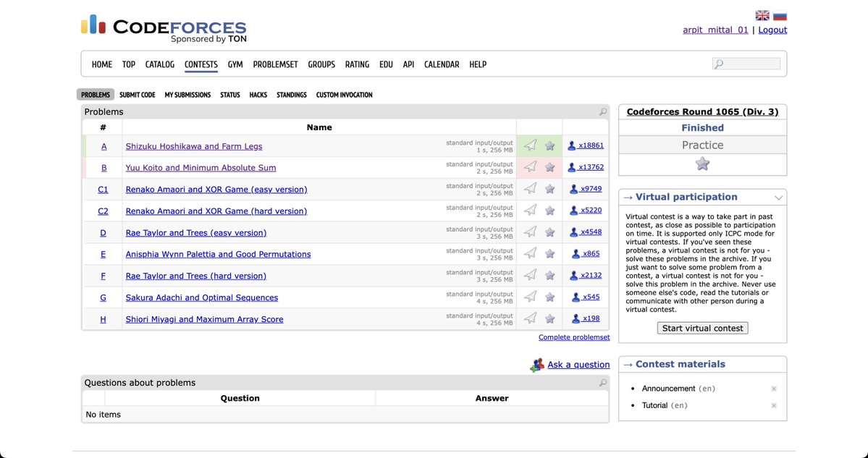Switch to HACKS tab
This screenshot has height=458, width=868.
[x=258, y=95]
